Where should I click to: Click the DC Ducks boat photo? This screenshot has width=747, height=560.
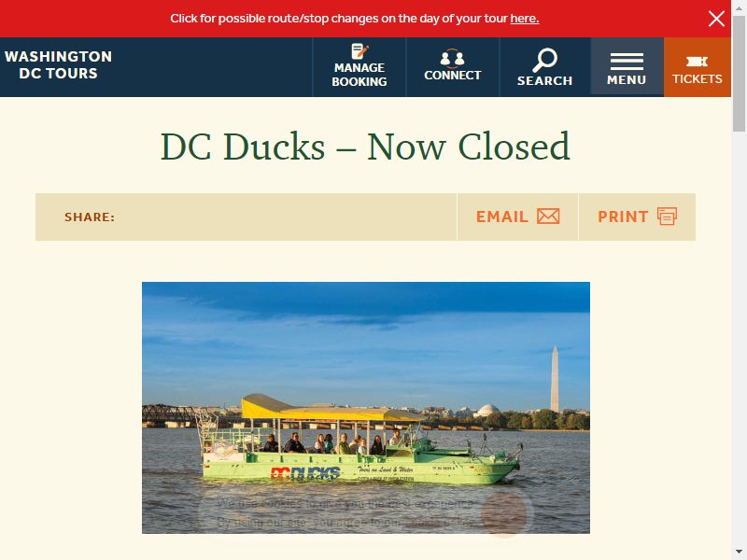(x=366, y=408)
